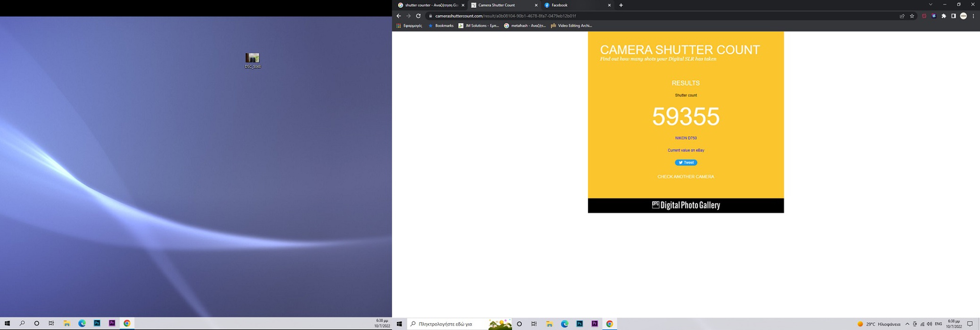Show hidden system tray icons
This screenshot has width=980, height=330.
coord(907,324)
